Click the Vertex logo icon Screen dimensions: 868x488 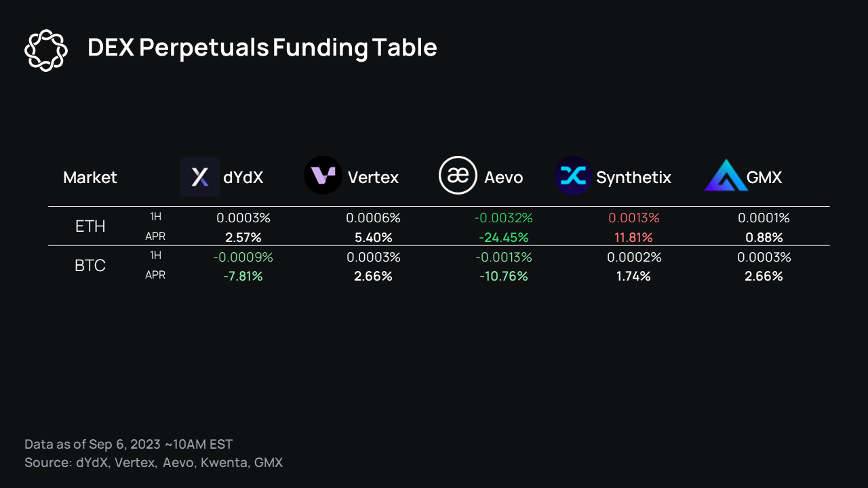(323, 176)
